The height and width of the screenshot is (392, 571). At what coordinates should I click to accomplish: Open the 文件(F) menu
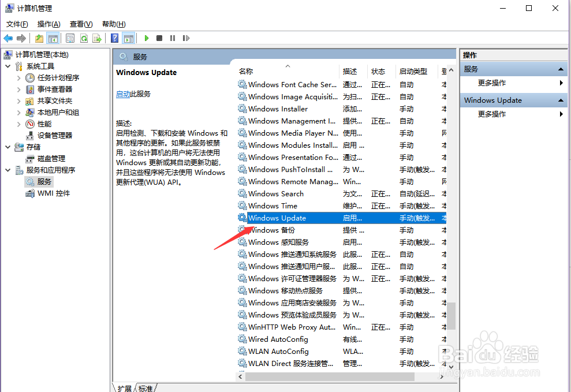[x=17, y=24]
